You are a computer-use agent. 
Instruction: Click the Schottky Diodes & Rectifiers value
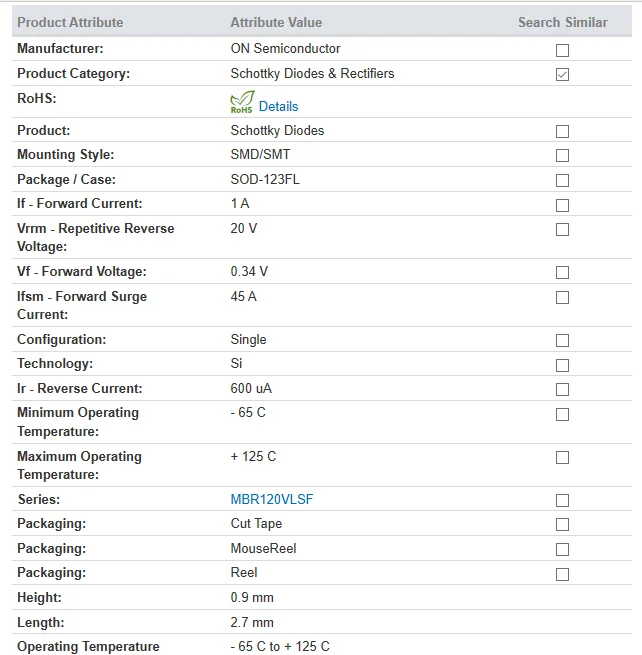[312, 74]
